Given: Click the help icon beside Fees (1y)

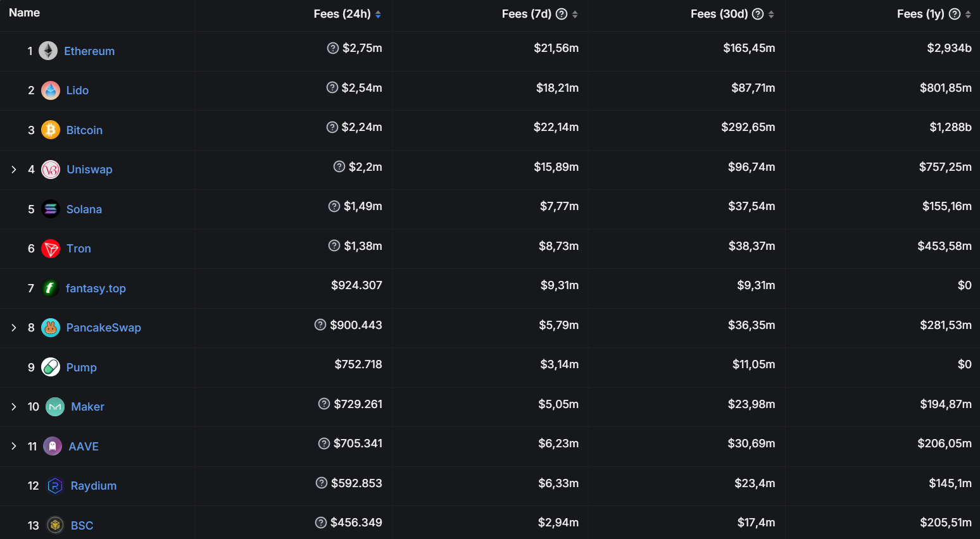Looking at the screenshot, I should tap(955, 14).
